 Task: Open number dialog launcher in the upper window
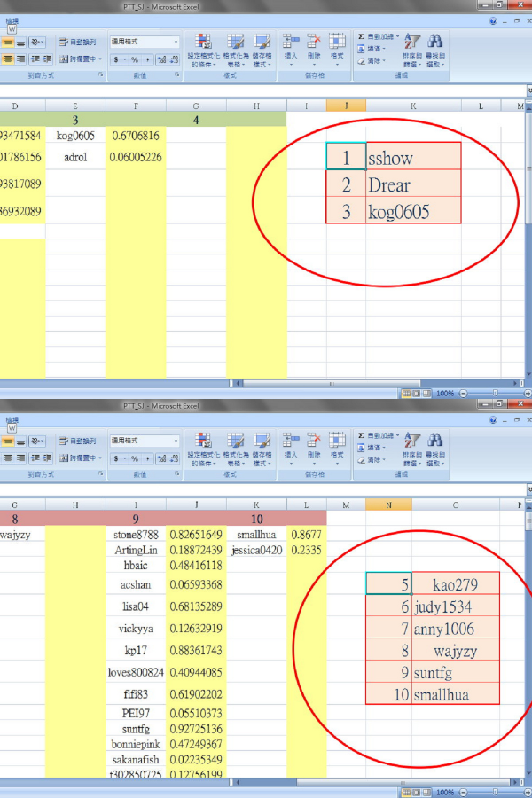(x=177, y=74)
